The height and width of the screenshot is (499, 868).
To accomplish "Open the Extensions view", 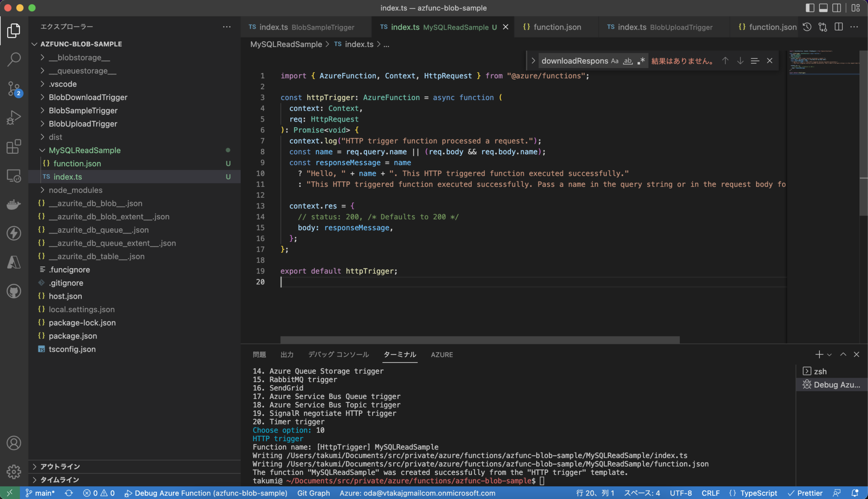I will tap(14, 147).
